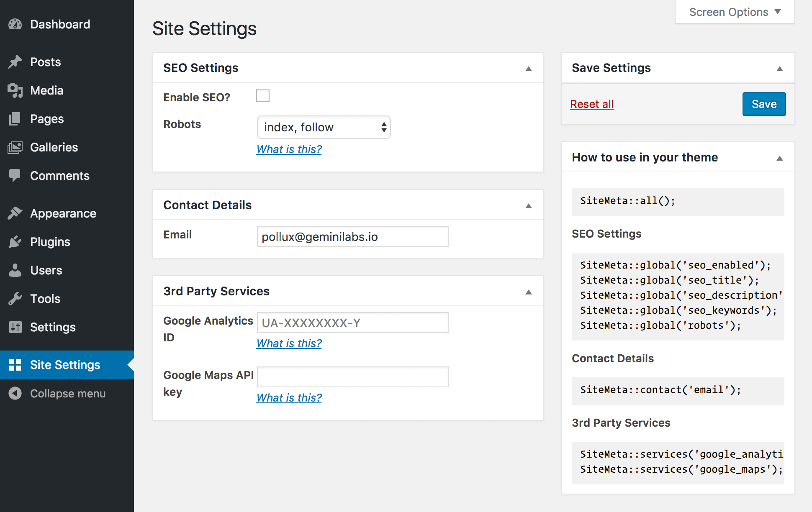Click Reset all settings link

coord(591,105)
